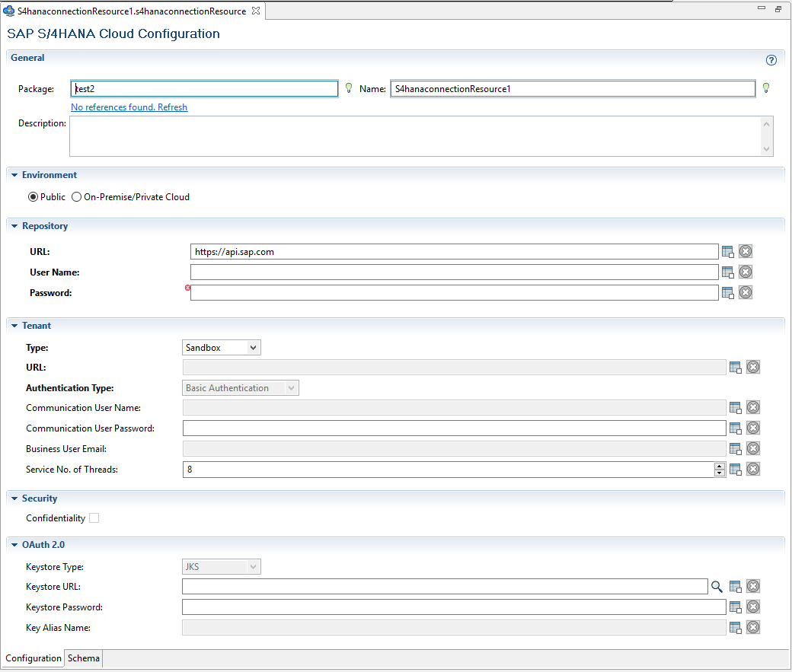This screenshot has width=792, height=672.
Task: Switch to the Configuration tab
Action: [34, 658]
